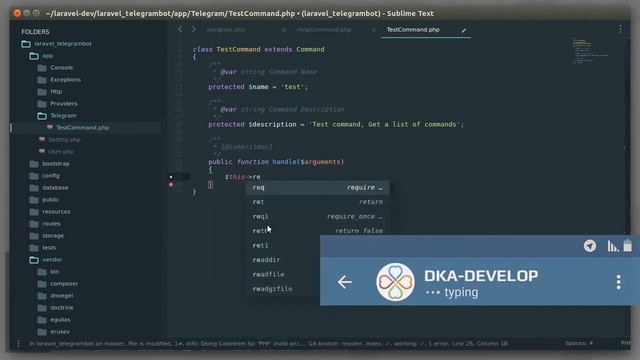Go back with tab navigation left arrow

click(x=180, y=29)
